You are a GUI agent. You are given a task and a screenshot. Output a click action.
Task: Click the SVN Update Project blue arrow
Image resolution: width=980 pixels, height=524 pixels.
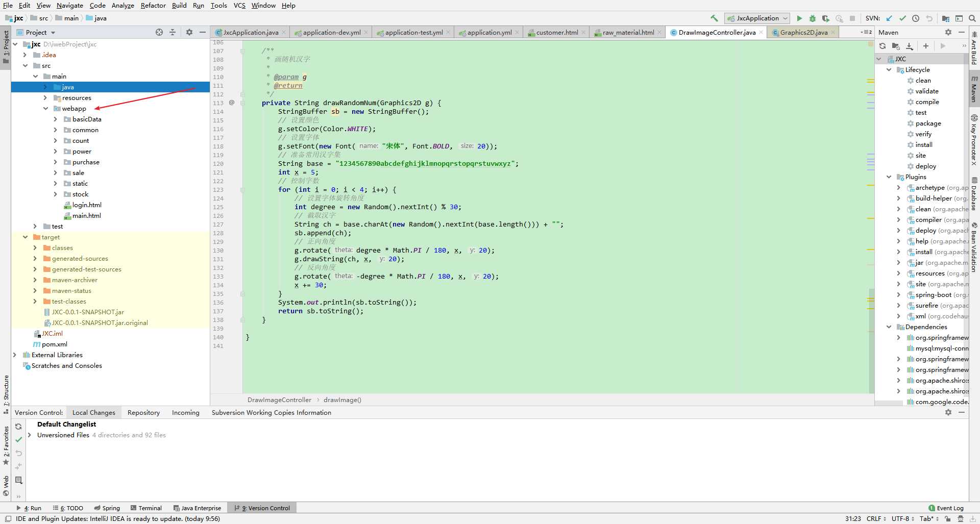pyautogui.click(x=889, y=18)
